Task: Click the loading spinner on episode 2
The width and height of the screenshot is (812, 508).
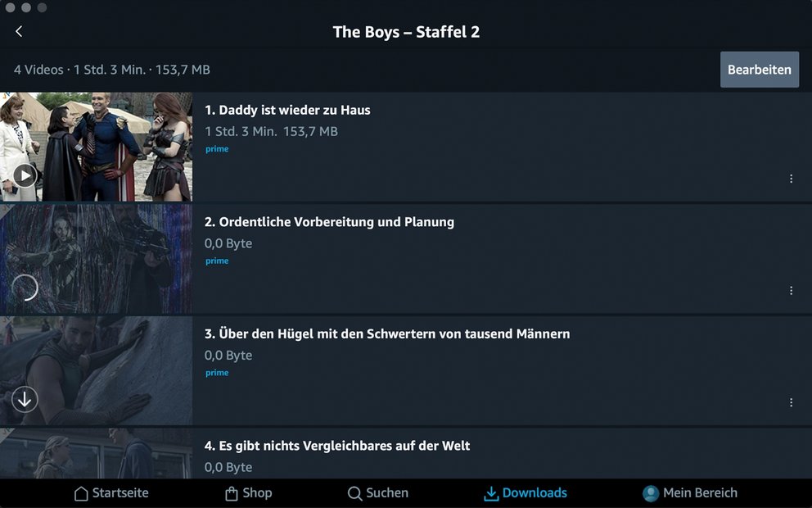Action: (25, 288)
